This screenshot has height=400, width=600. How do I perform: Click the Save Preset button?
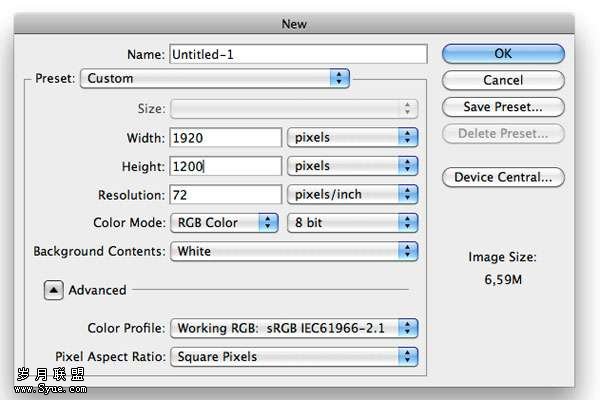[503, 107]
